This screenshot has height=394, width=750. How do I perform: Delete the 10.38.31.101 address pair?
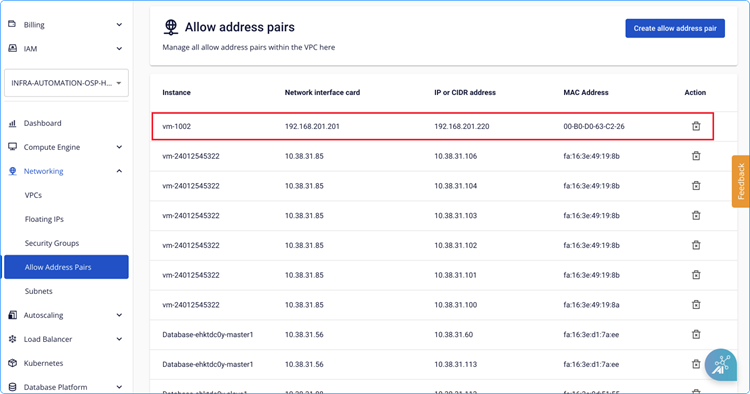(696, 274)
